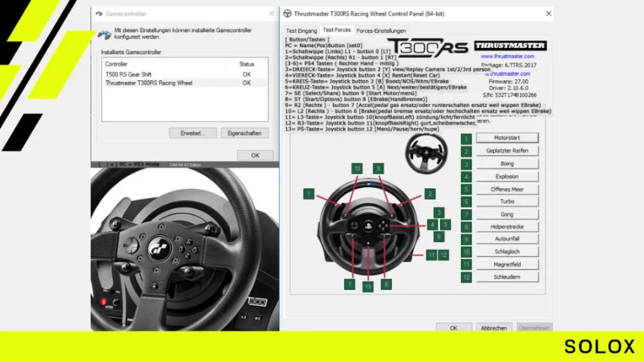Click wheel diagram label 9 above wheel
Viewport: 644px width, 362px height.
click(x=378, y=168)
